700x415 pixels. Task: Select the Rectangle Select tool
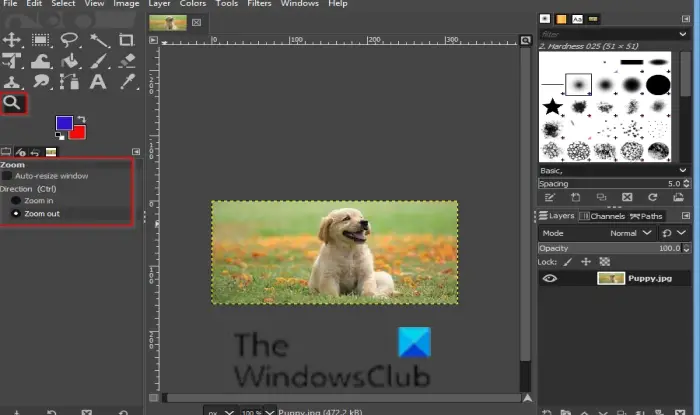click(x=41, y=40)
